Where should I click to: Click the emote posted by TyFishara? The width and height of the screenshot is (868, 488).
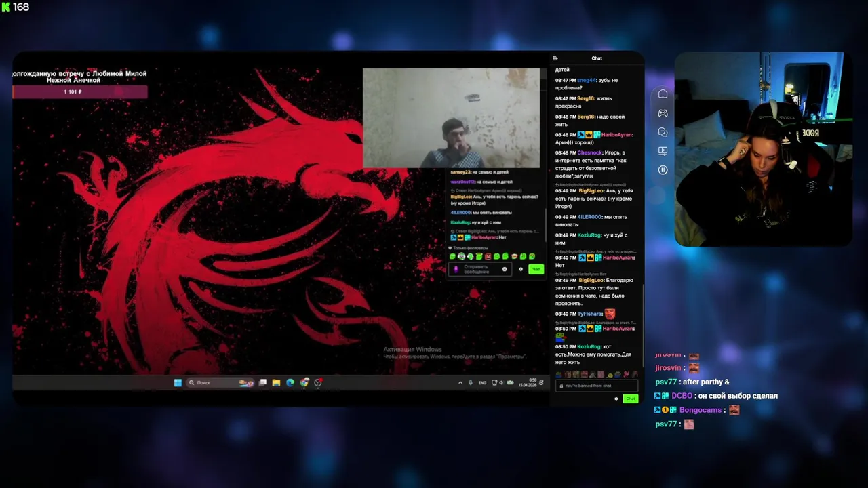pos(610,314)
